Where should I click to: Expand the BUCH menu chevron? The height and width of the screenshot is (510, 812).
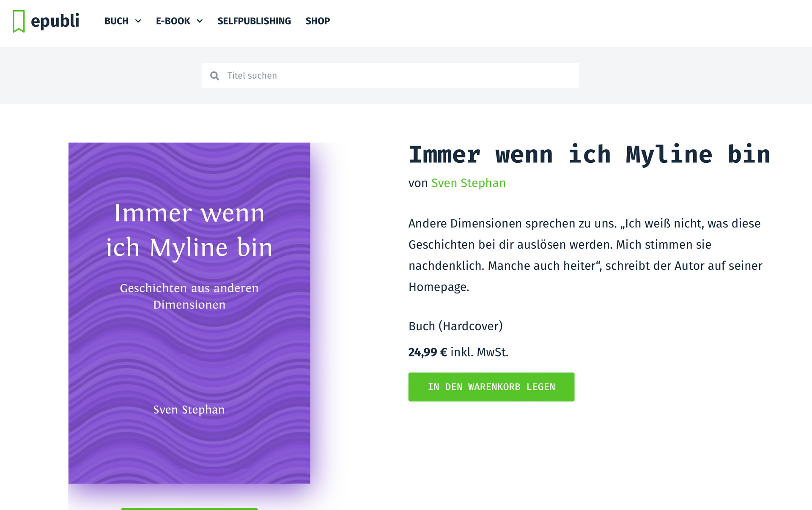(138, 21)
